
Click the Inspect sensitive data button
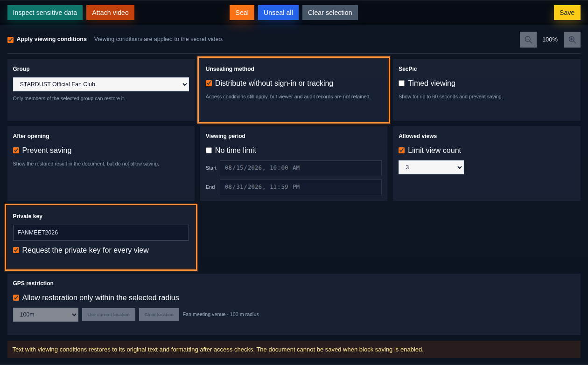click(45, 13)
